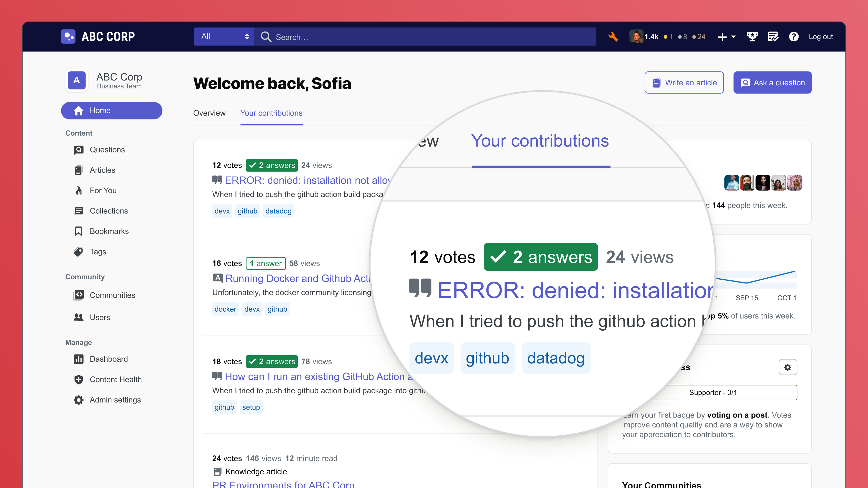Click devx tag under Docker post
The image size is (868, 488).
[x=252, y=309]
